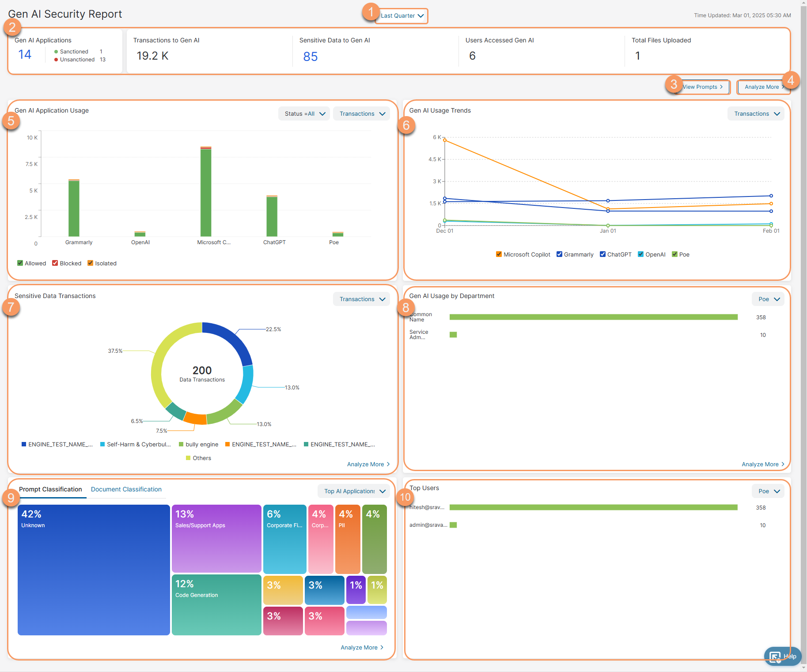Image resolution: width=807 pixels, height=672 pixels.
Task: Open the Last Quarter time range dropdown
Action: [402, 16]
